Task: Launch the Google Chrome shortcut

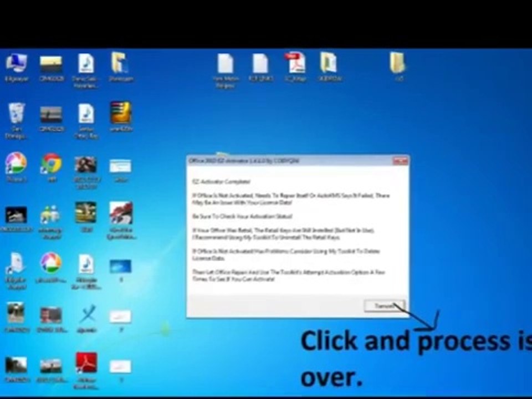Action: (51, 168)
